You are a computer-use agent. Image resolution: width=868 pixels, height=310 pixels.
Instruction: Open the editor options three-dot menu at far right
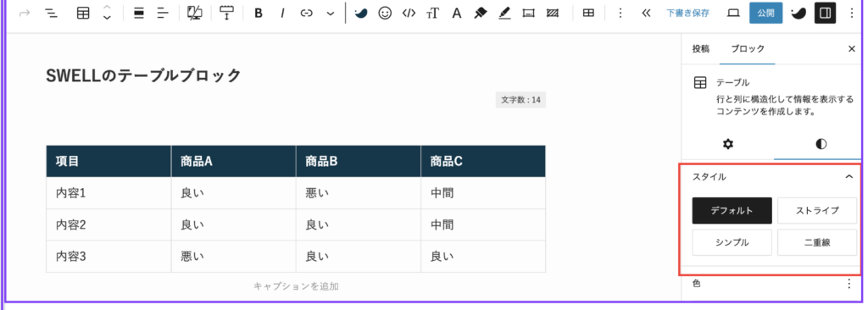click(x=851, y=14)
